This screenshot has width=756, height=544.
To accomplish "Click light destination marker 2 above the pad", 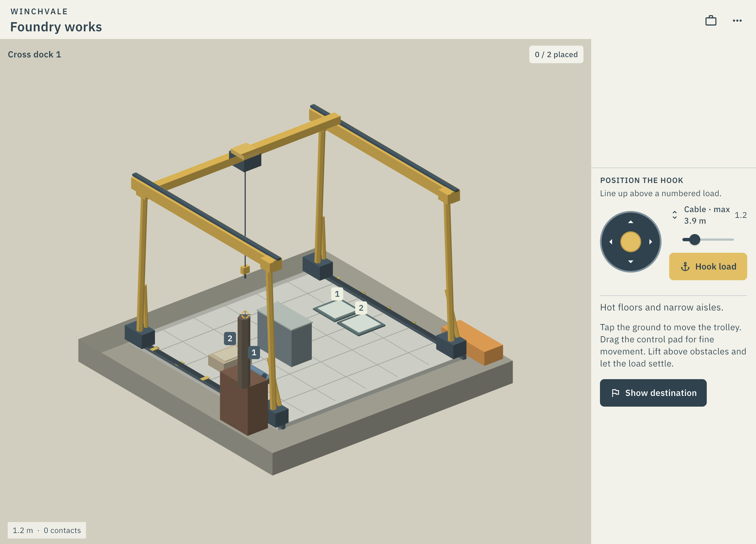I will [361, 308].
